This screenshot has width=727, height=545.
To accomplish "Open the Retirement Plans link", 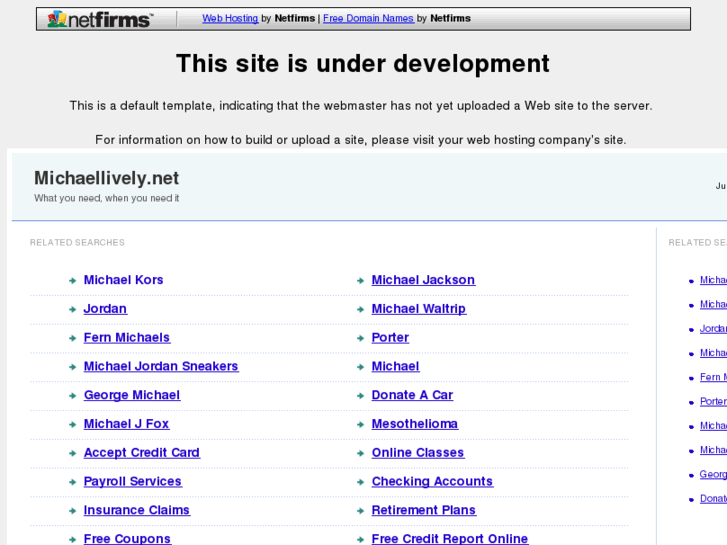I will (x=423, y=510).
